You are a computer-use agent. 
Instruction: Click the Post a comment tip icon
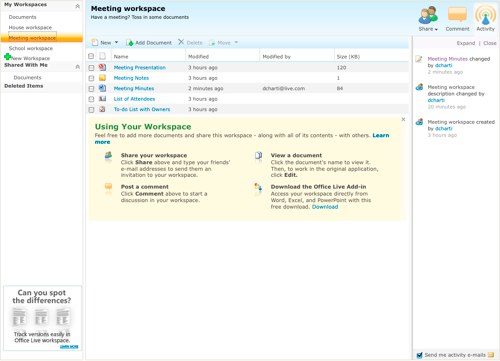(x=108, y=187)
